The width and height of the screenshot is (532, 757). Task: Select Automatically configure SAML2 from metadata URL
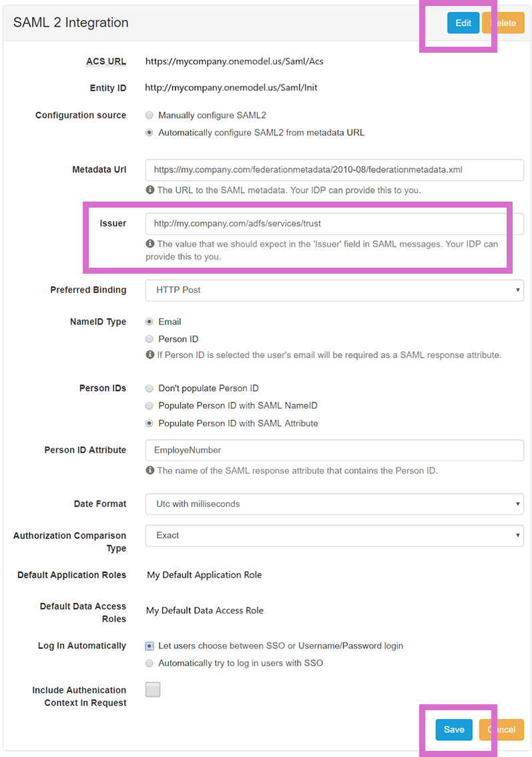(x=150, y=133)
